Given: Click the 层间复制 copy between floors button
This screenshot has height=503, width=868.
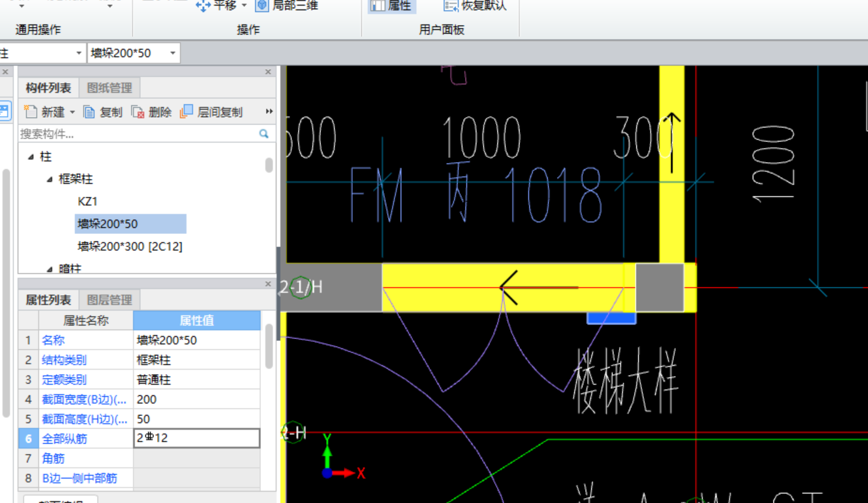Looking at the screenshot, I should click(x=211, y=112).
